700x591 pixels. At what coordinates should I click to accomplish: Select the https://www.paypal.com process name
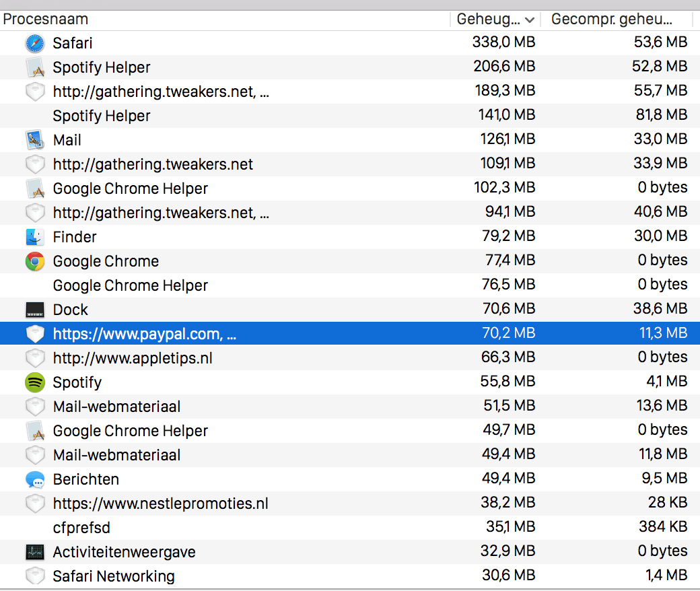coord(144,334)
